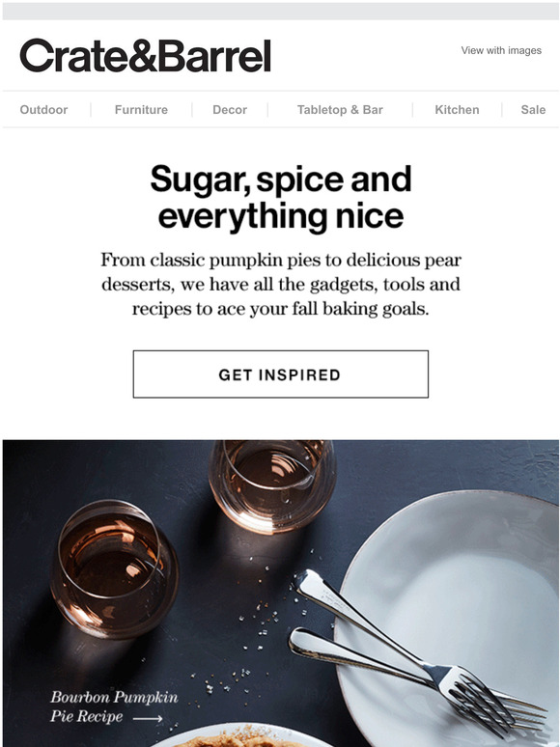Image resolution: width=560 pixels, height=747 pixels.
Task: Click the arrow icon beside Pie Recipe
Action: (x=148, y=718)
